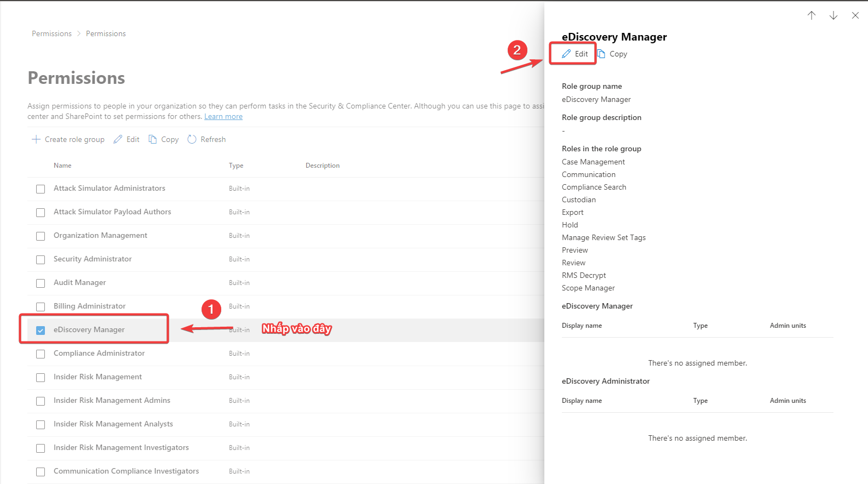
Task: Open Insider Risk Management Admins row
Action: pyautogui.click(x=112, y=400)
